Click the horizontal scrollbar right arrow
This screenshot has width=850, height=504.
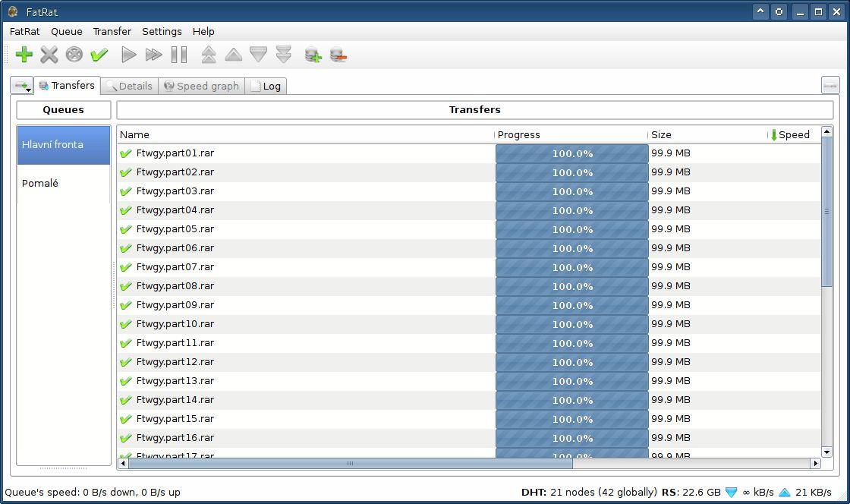[x=815, y=463]
